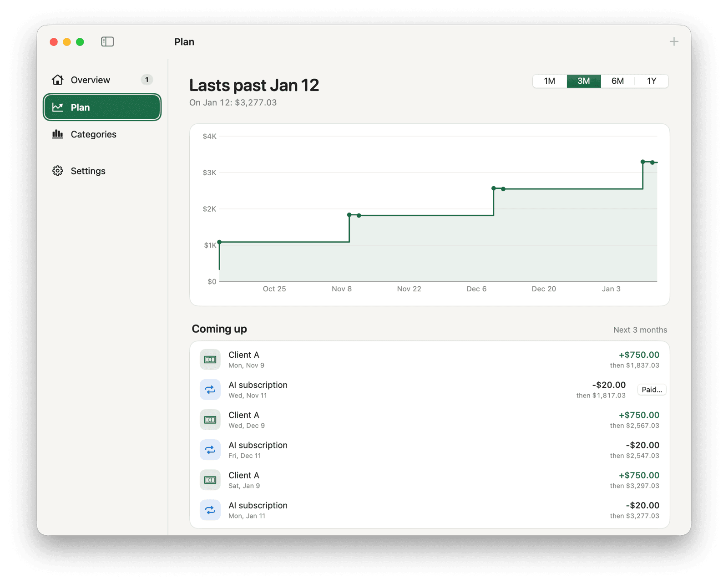Select the Client A Sat, Jan 9 entry
This screenshot has width=728, height=584.
430,480
